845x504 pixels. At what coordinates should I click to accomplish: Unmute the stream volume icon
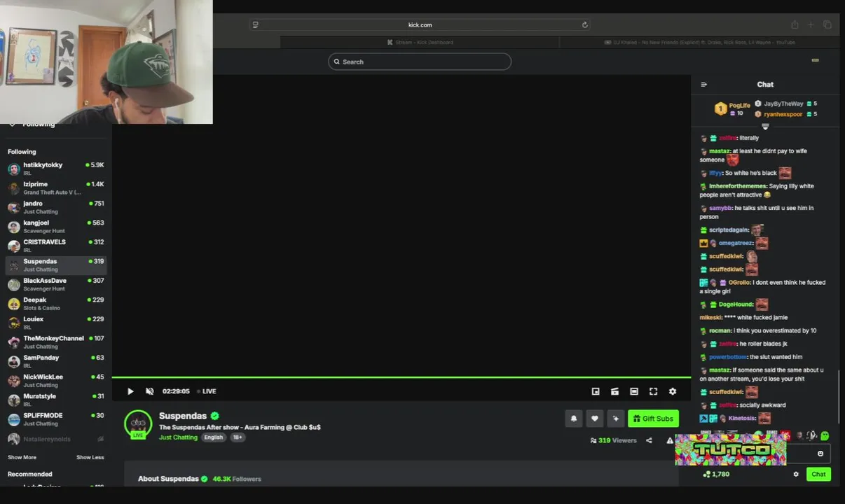tap(149, 391)
